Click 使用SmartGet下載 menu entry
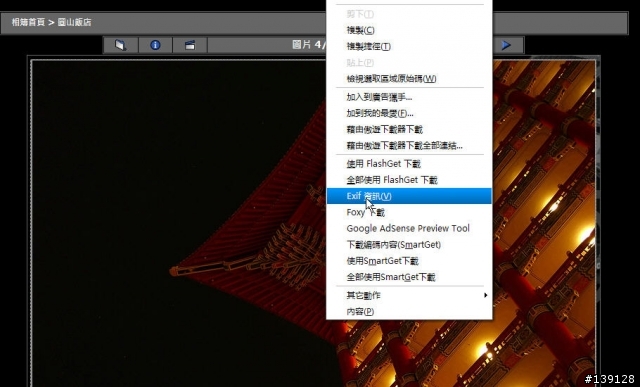Screen dimensions: 640x387 coord(409,261)
